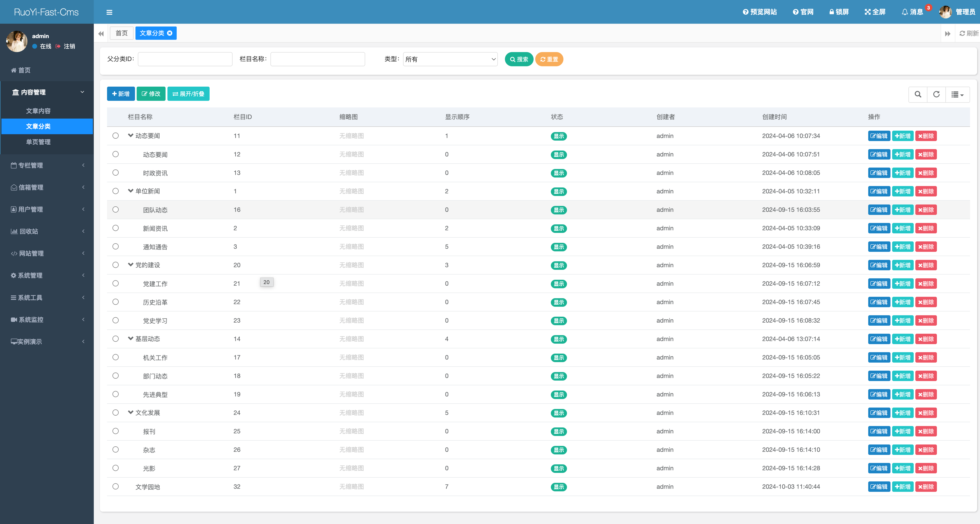The image size is (980, 524).
Task: Select radio button for 杂志 row
Action: [116, 449]
